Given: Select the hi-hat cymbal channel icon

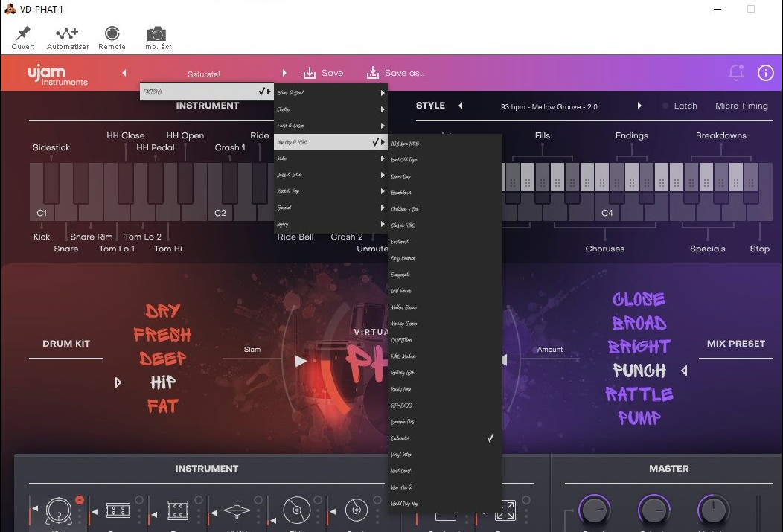Looking at the screenshot, I should pos(237,511).
